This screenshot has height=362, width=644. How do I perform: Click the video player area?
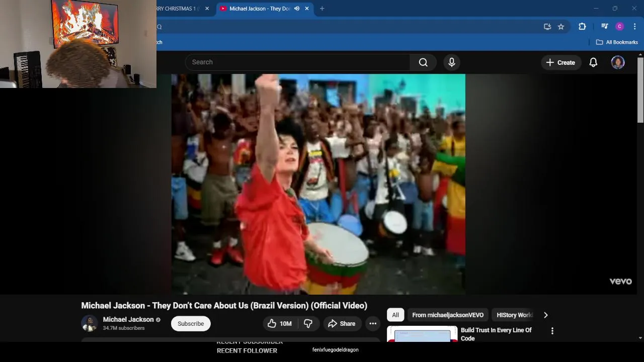coord(318,184)
